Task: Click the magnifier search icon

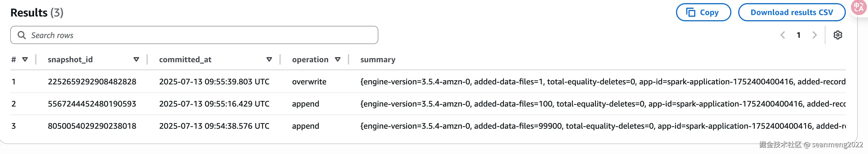Action: [22, 35]
